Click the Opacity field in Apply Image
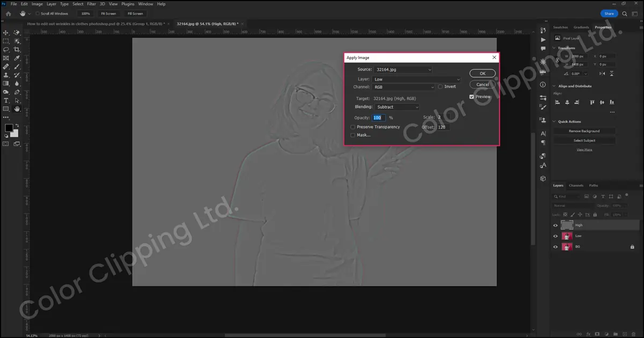This screenshot has height=338, width=644. 379,117
